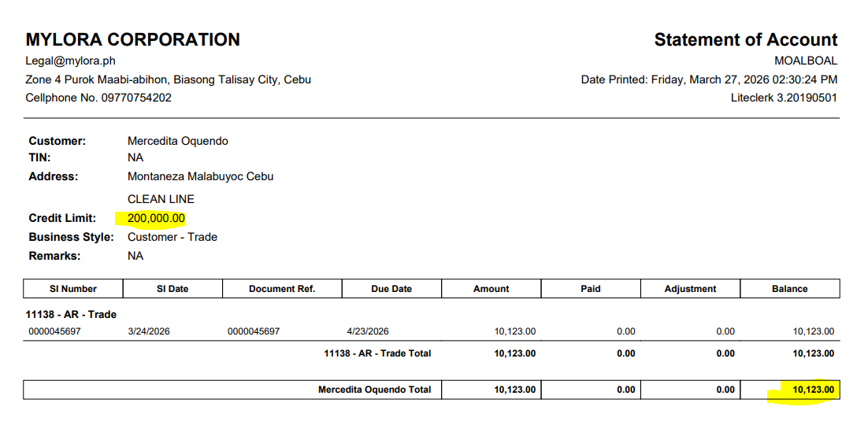
Task: Click the customer name Mercedita Oquendo
Action: point(178,141)
